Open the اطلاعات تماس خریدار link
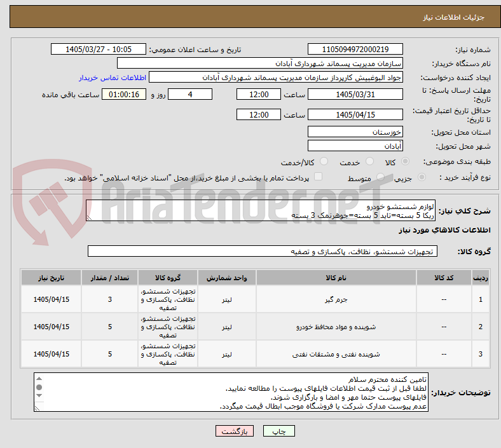The image size is (501, 448). [x=113, y=78]
